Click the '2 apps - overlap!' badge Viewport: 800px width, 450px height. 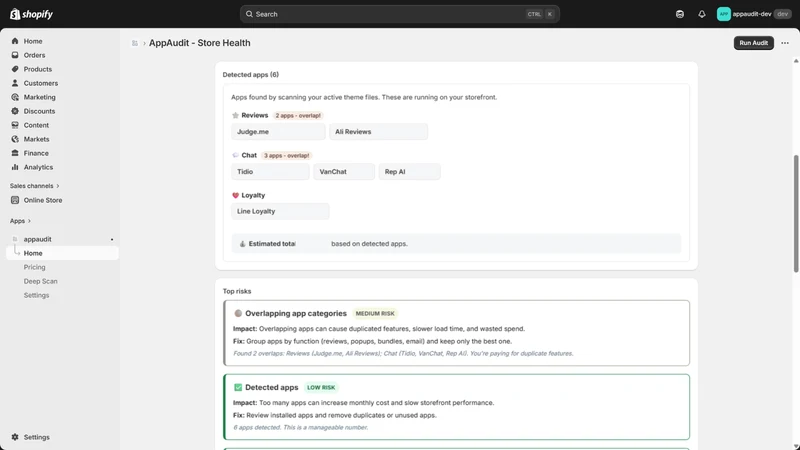pos(298,115)
